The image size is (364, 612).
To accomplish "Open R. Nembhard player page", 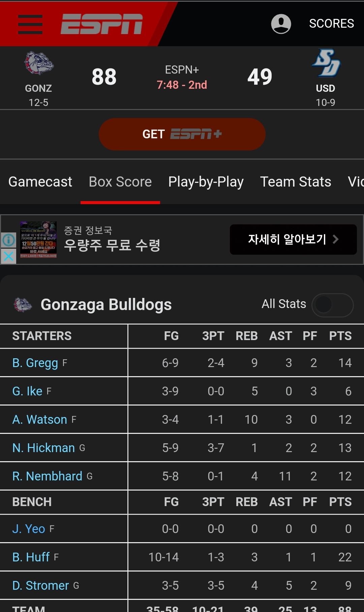I will [47, 476].
